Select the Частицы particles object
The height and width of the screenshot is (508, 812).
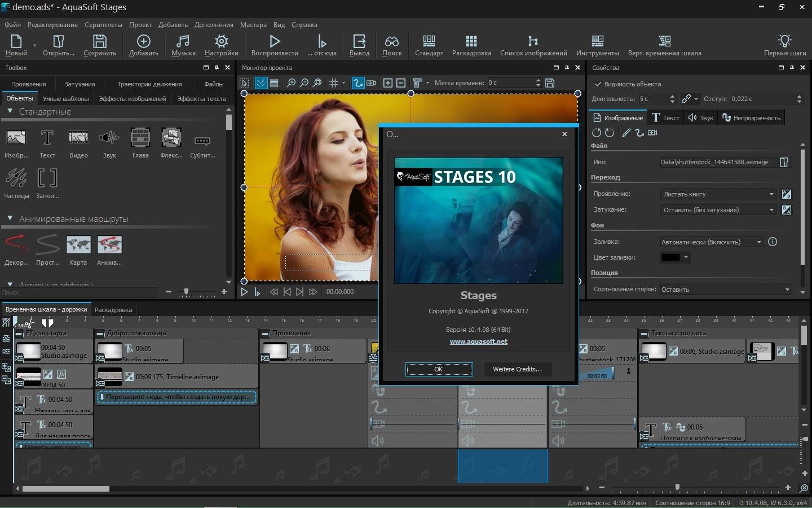[x=16, y=184]
